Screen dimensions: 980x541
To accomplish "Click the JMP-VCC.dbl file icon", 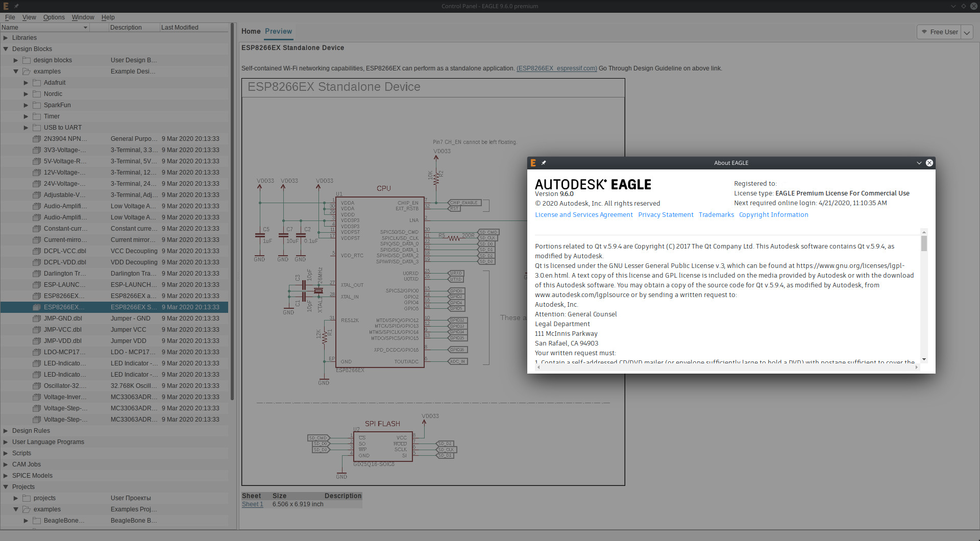I will (x=37, y=330).
